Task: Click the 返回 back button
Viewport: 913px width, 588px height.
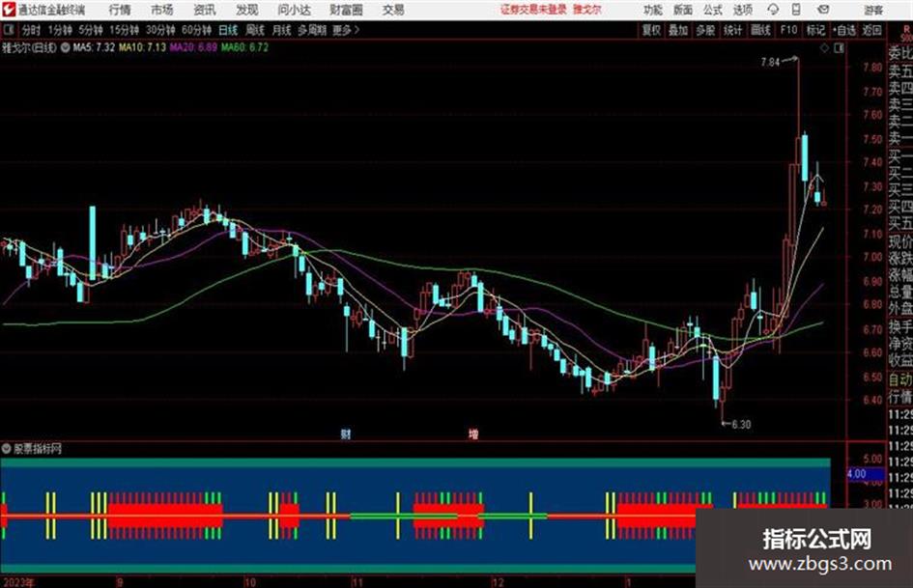Action: click(872, 30)
